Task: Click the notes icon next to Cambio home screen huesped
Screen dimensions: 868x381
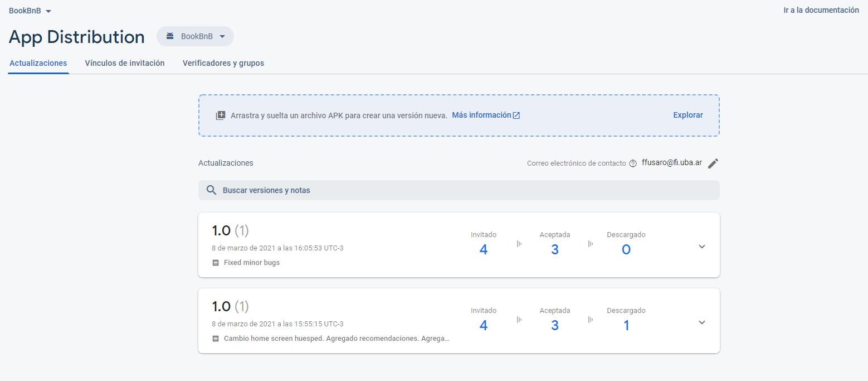Action: [216, 339]
